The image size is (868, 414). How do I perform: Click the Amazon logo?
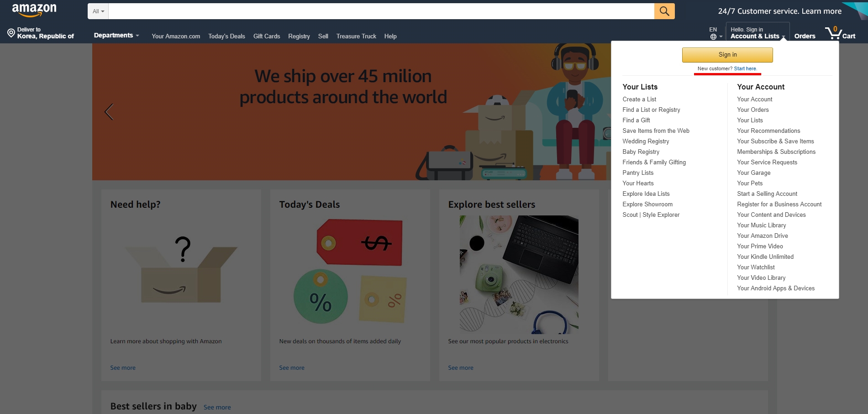coord(34,10)
